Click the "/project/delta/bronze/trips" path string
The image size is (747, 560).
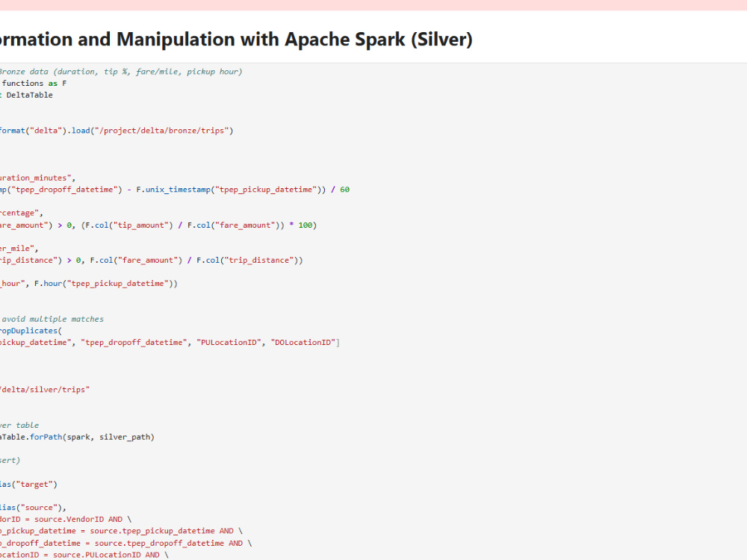162,131
